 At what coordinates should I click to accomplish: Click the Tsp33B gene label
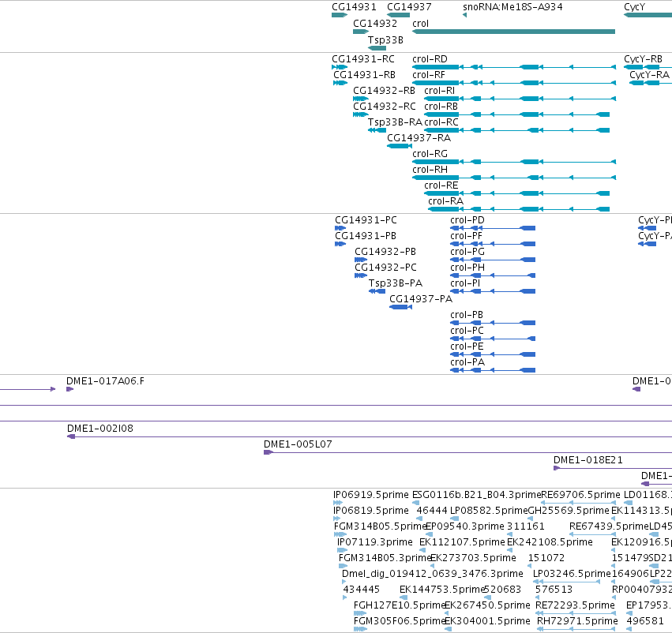tap(385, 39)
